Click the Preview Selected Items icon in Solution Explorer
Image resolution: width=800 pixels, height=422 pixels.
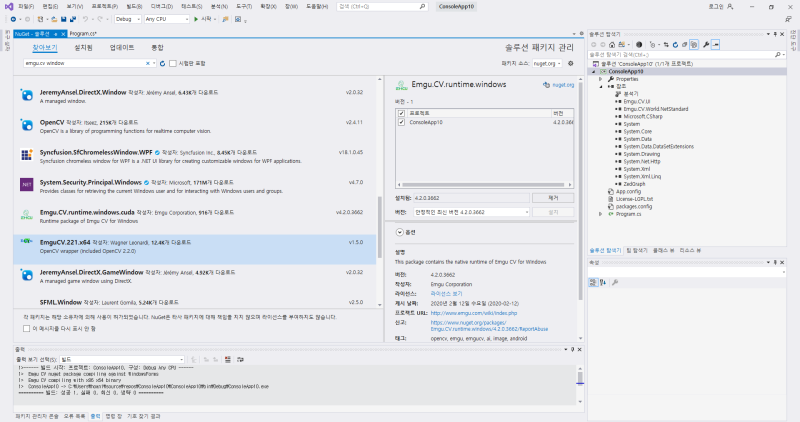(715, 45)
